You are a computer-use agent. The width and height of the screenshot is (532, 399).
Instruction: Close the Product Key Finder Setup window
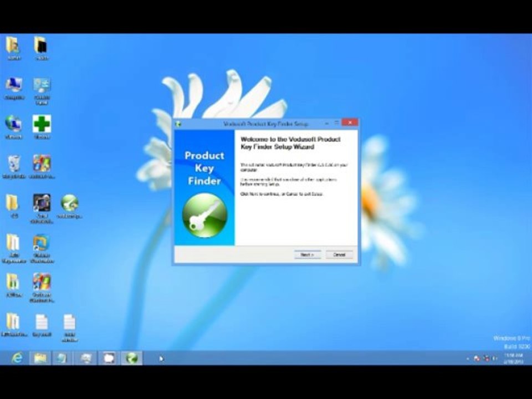click(x=350, y=122)
